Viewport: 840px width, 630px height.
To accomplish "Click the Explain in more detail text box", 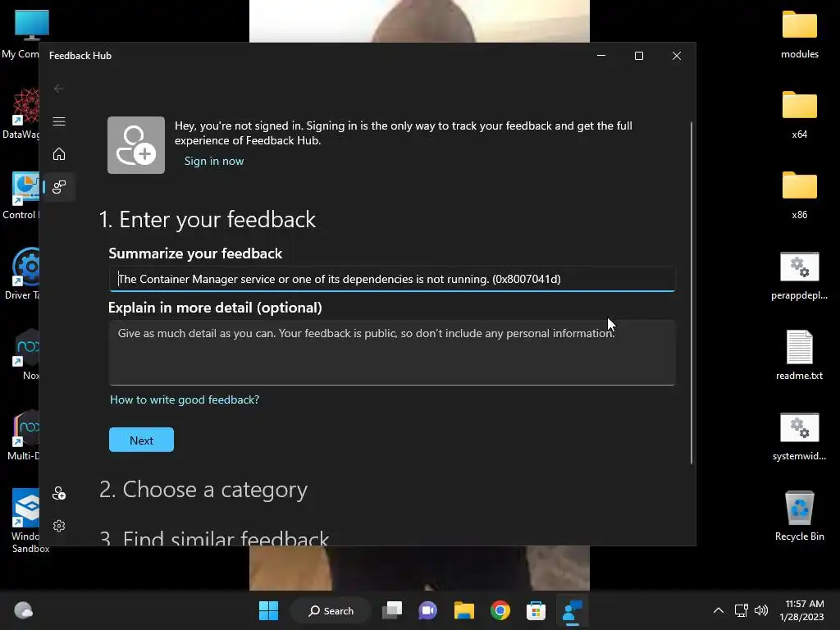I will tap(391, 353).
